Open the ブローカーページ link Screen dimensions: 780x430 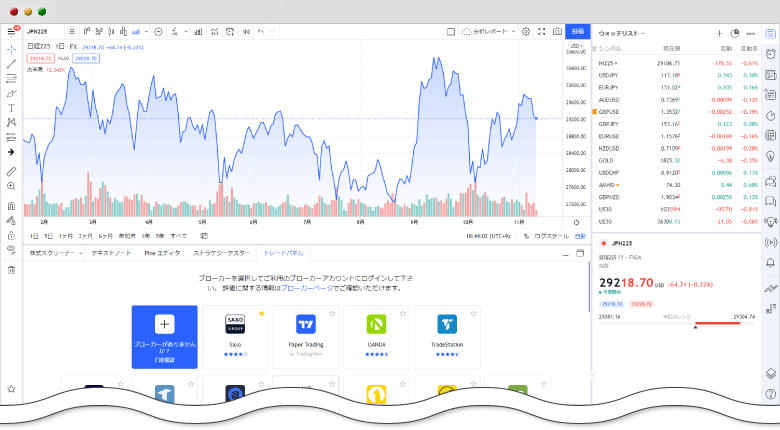tap(307, 288)
